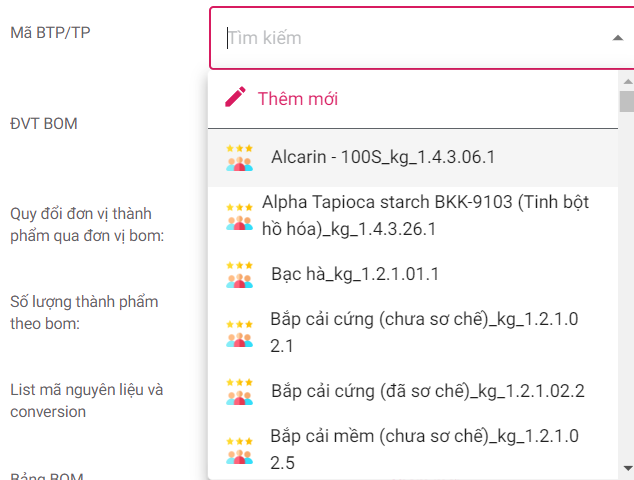The width and height of the screenshot is (634, 480).
Task: Click the dropdown list scrollbar thumb
Action: [x=626, y=102]
